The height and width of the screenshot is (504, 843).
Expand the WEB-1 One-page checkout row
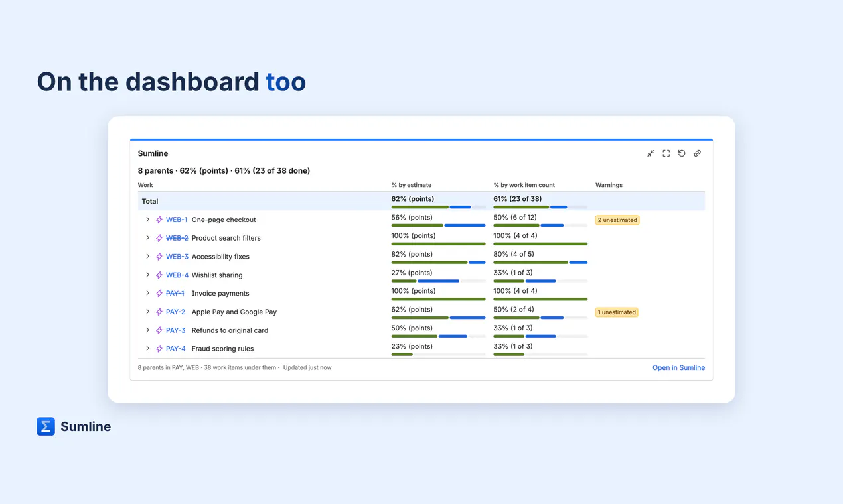pos(147,220)
